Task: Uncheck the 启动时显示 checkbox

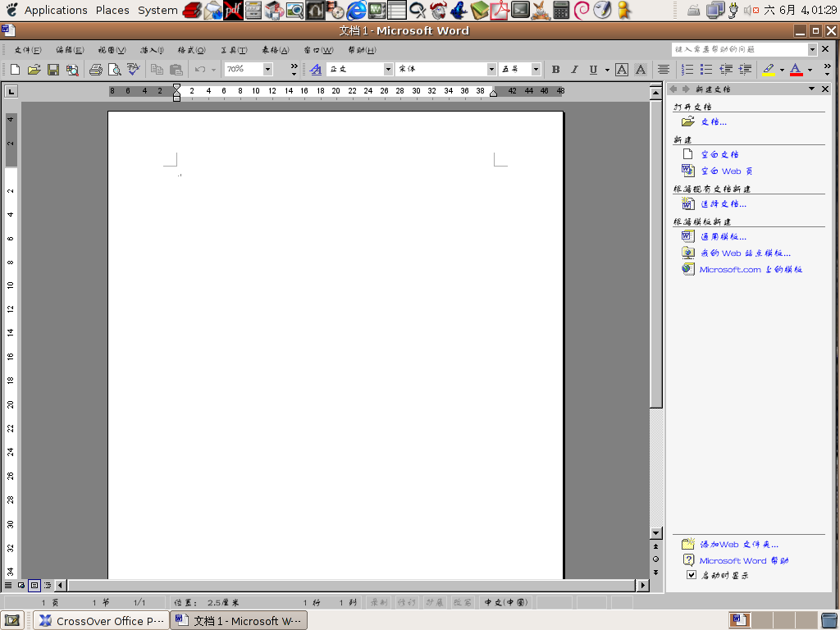Action: 692,575
